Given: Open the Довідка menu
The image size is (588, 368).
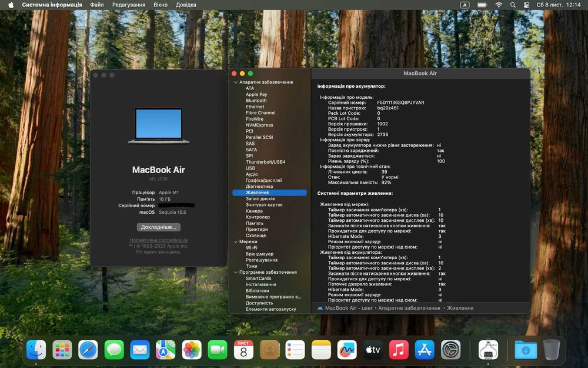Looking at the screenshot, I should 186,5.
